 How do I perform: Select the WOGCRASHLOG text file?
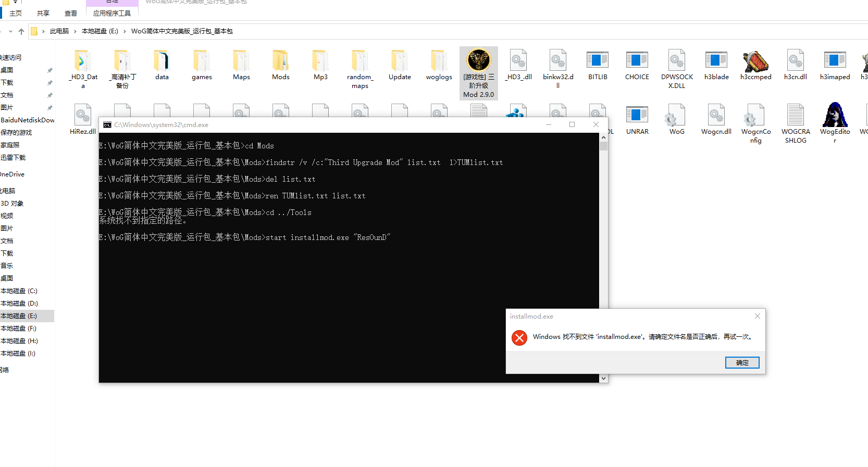(796, 124)
